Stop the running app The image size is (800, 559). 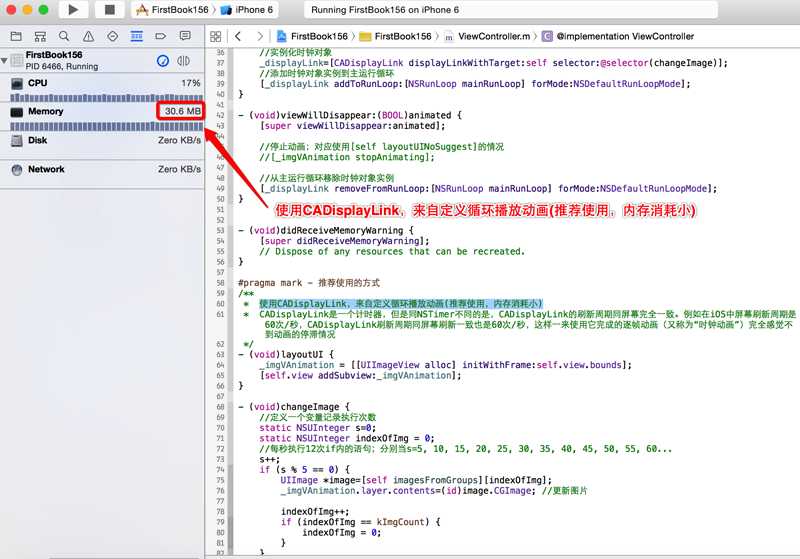click(x=109, y=10)
